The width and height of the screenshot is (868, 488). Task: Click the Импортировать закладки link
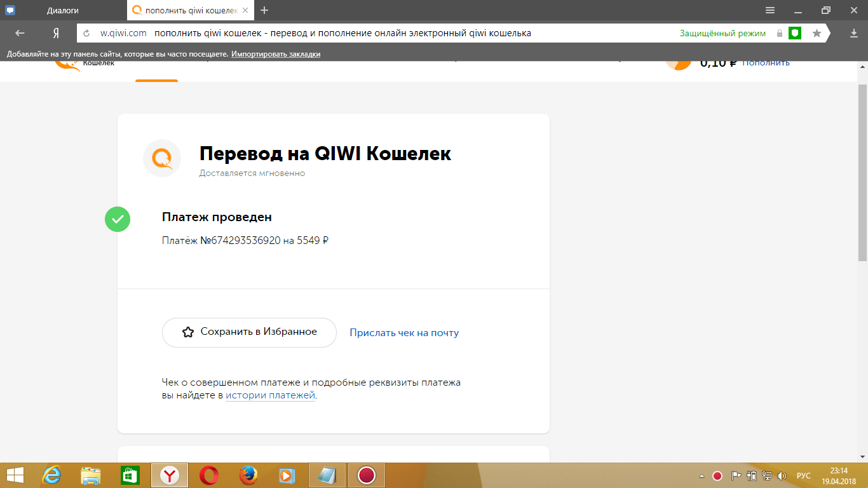coord(276,54)
